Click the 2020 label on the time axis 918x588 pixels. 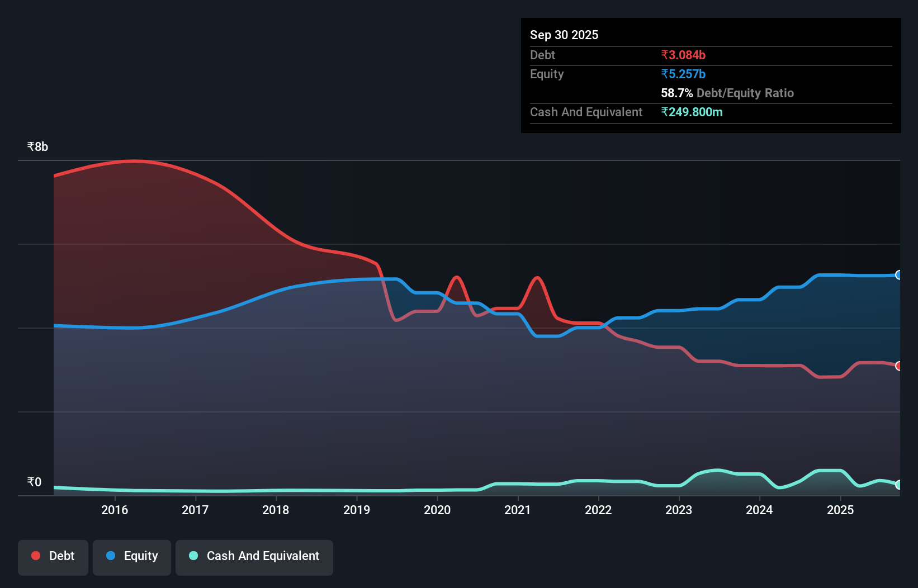[437, 510]
